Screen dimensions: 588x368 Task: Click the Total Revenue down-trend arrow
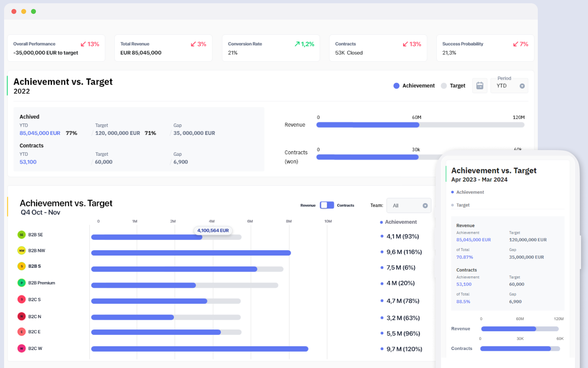point(194,44)
